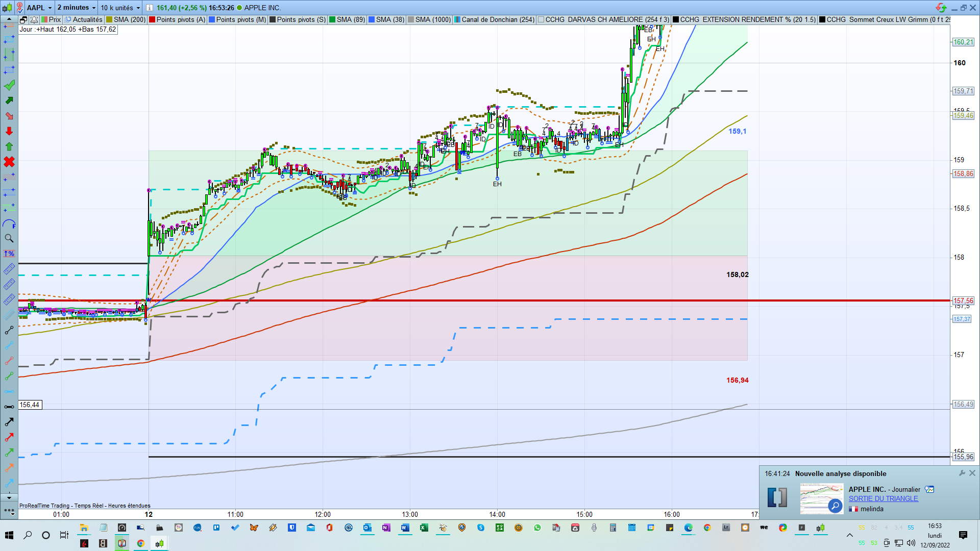The image size is (980, 551).
Task: Toggle Canal de Donchian (254) indicator
Action: 498,19
